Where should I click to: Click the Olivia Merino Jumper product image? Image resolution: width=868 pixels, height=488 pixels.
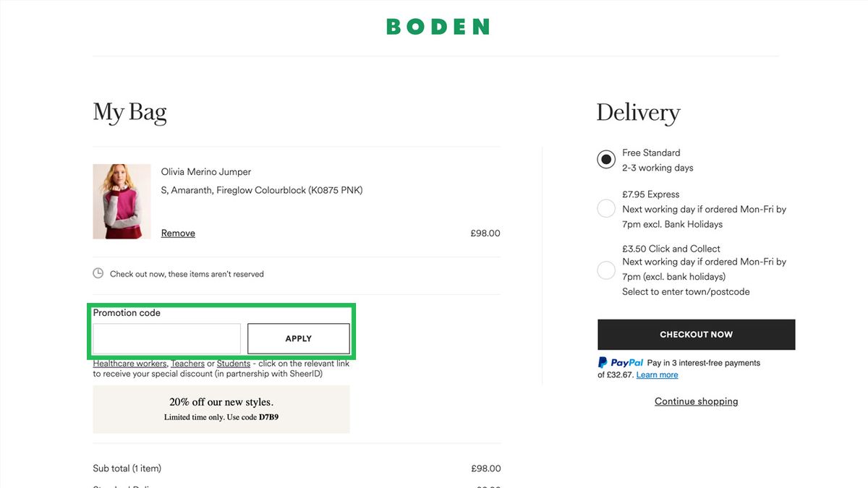(122, 201)
